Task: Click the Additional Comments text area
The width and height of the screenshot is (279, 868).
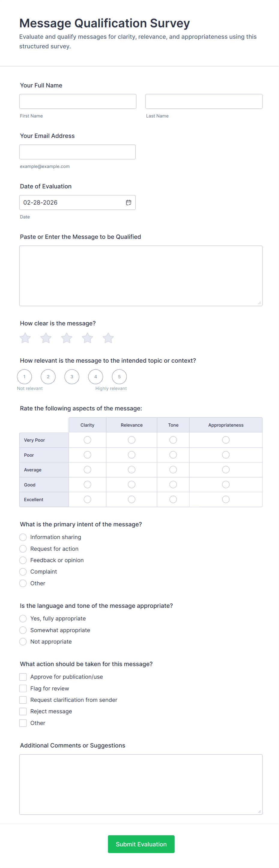Action: click(x=141, y=784)
